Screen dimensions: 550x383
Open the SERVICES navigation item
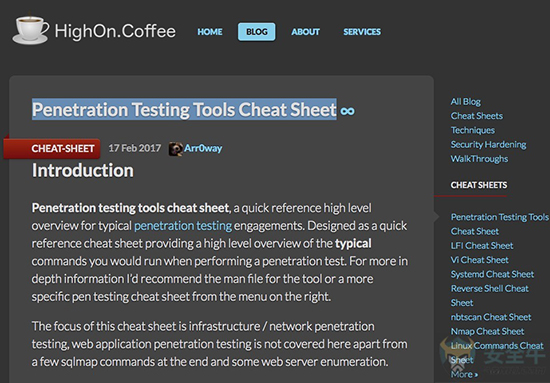(362, 32)
